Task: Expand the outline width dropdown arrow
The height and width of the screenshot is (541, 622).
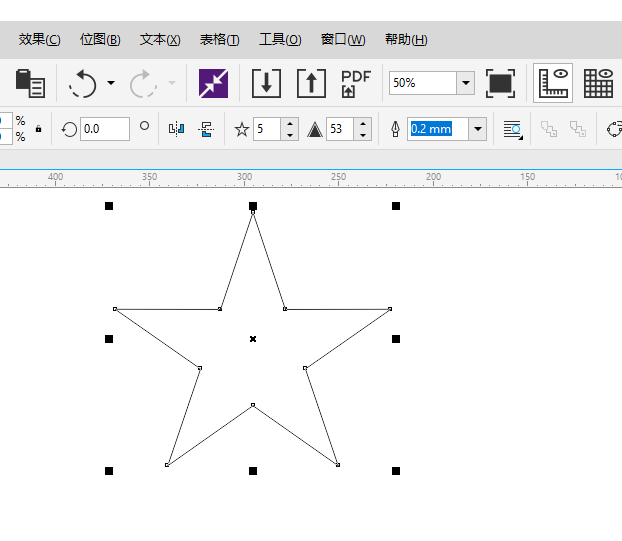Action: [478, 129]
